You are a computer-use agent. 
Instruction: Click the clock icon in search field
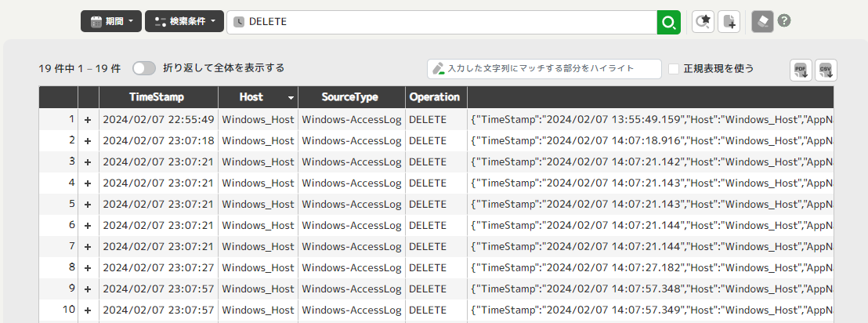click(x=239, y=22)
